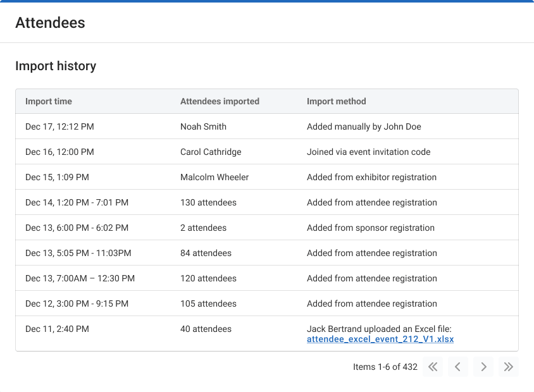The width and height of the screenshot is (534, 392).
Task: Click the 84 attendees entry
Action: 206,253
